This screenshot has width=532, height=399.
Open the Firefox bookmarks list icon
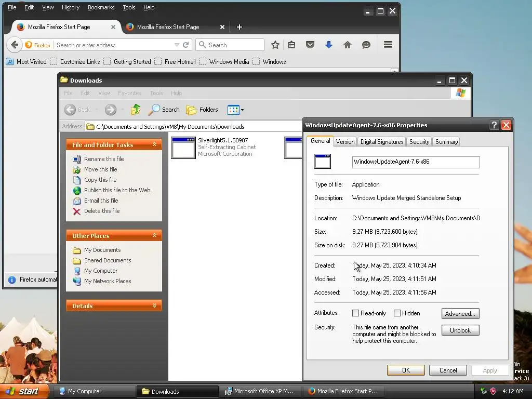point(291,45)
